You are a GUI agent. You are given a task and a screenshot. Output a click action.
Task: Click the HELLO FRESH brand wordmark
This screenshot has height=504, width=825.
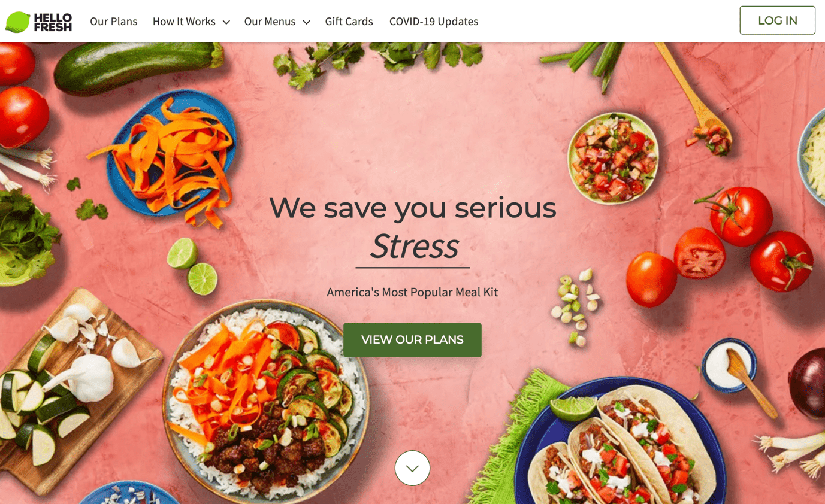pos(53,22)
